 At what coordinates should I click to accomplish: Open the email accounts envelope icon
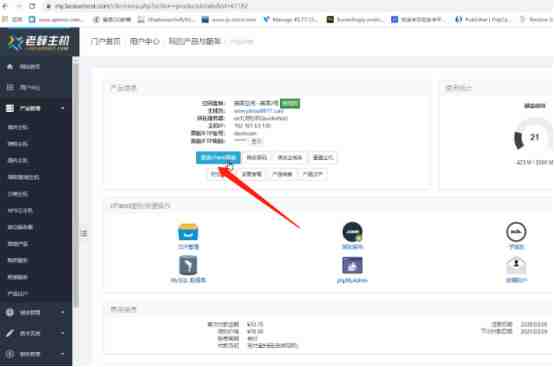(x=516, y=266)
